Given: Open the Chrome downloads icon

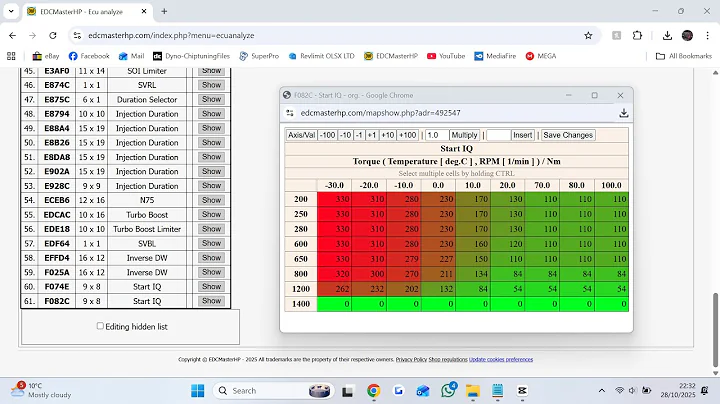Looking at the screenshot, I should point(667,35).
